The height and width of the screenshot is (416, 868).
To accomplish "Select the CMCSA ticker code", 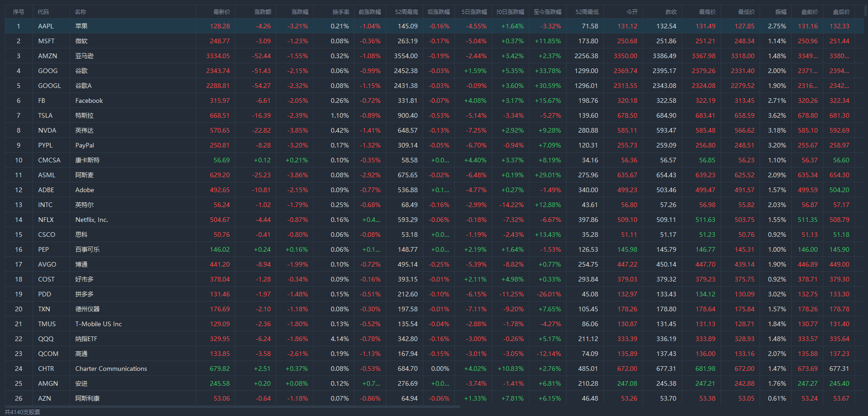I will [49, 160].
